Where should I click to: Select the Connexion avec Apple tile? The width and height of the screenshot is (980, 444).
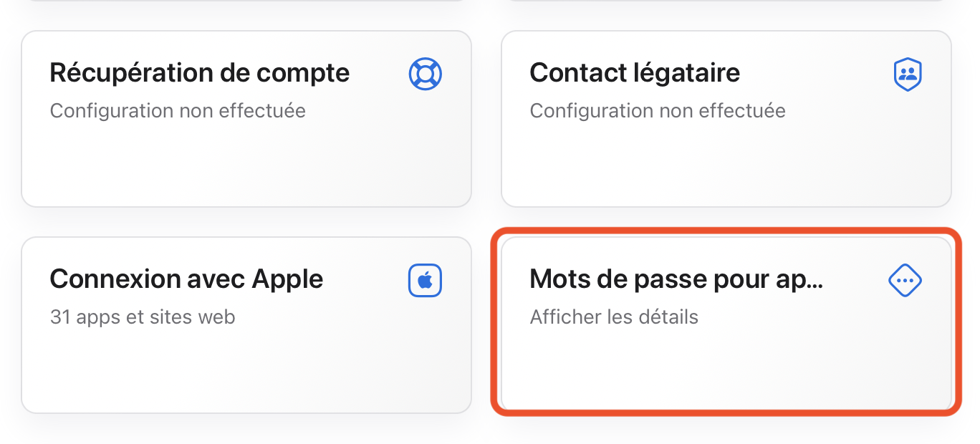pyautogui.click(x=246, y=324)
